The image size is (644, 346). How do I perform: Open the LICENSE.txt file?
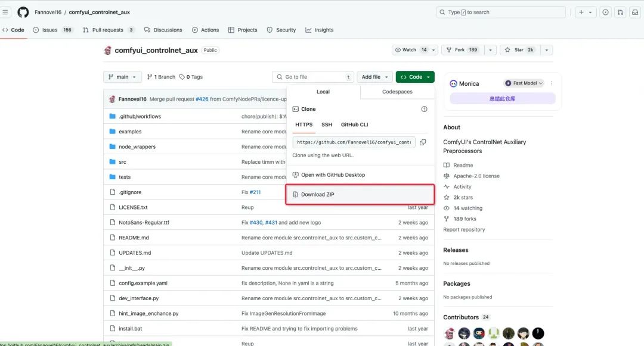point(133,207)
